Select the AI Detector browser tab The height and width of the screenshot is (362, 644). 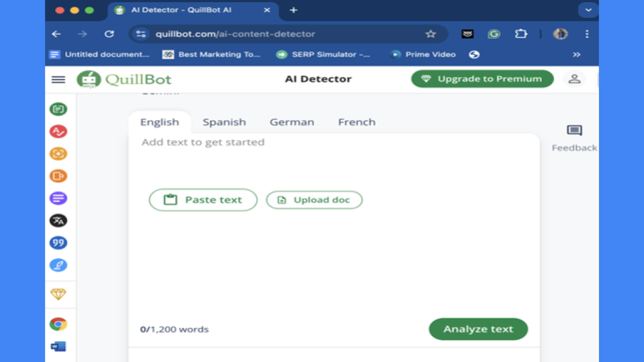pos(193,10)
